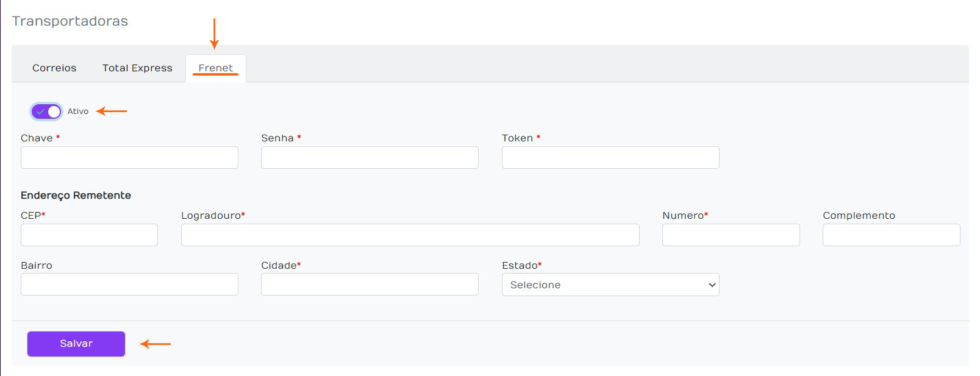Click the Ativo label text
The image size is (980, 376).
pyautogui.click(x=78, y=112)
